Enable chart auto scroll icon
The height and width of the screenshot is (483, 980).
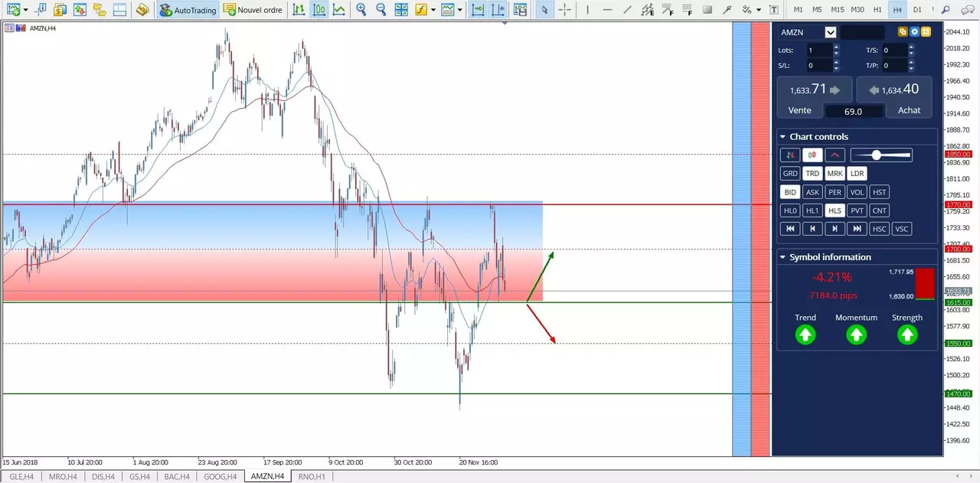click(x=479, y=10)
